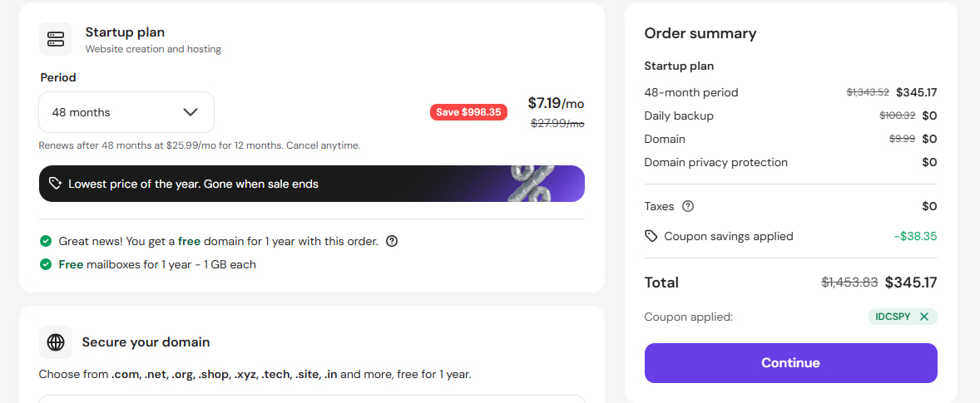Screen dimensions: 980x403
Task: Click the globe icon beside Secure your domain
Action: (x=56, y=342)
